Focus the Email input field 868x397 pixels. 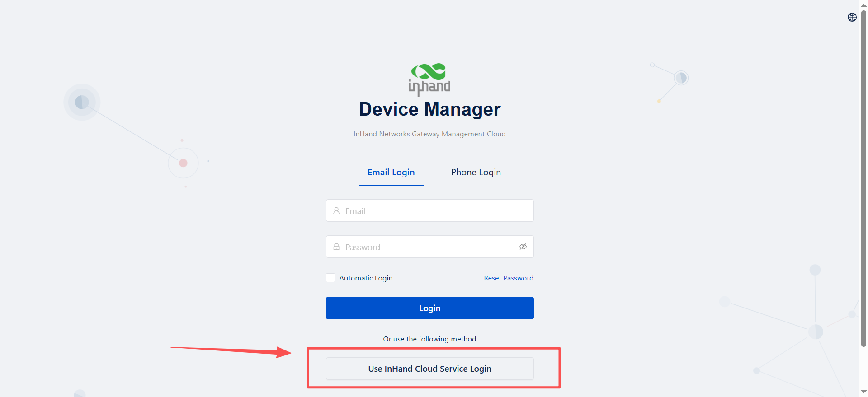click(434, 211)
